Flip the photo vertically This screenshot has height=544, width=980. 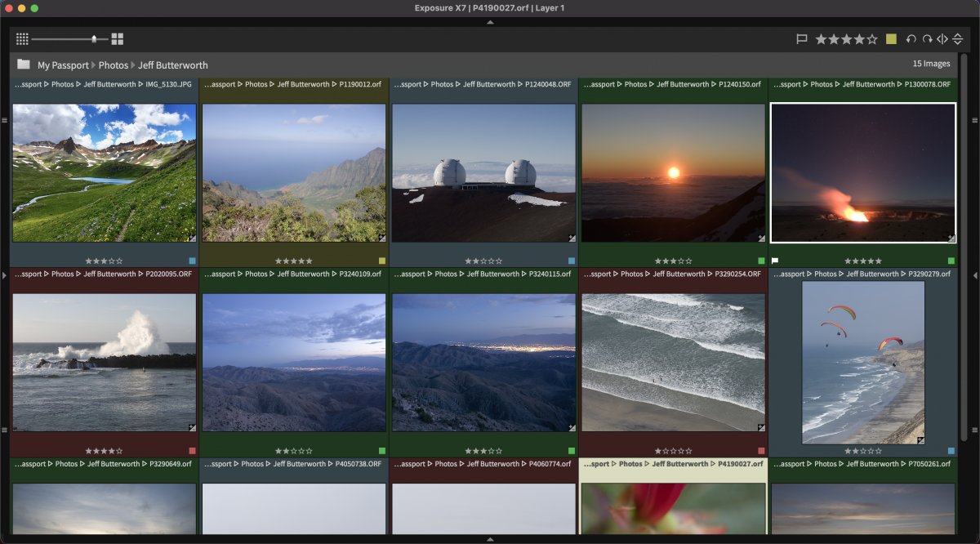957,39
